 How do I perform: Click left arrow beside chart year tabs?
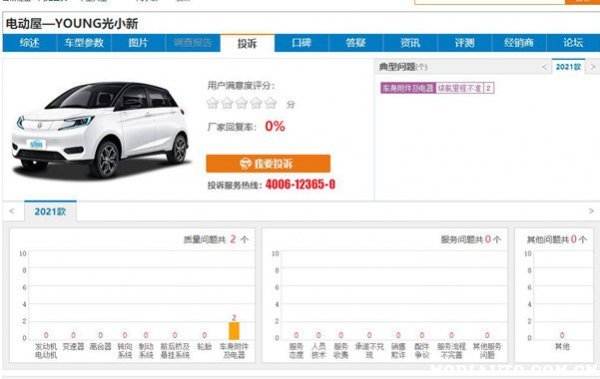click(11, 211)
